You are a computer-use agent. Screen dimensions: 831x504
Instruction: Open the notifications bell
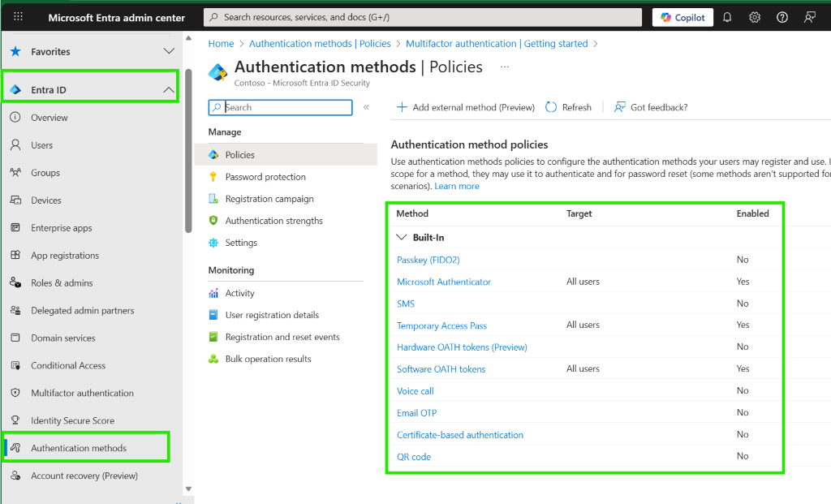(726, 16)
